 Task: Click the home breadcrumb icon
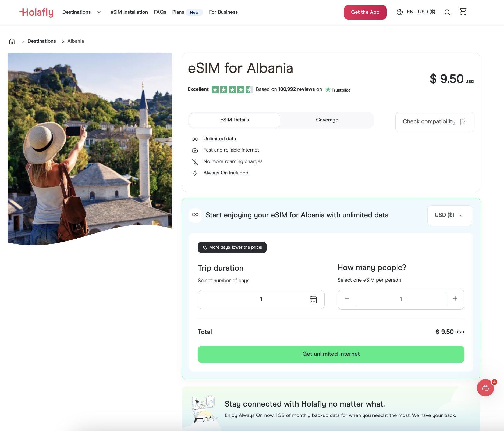point(12,41)
